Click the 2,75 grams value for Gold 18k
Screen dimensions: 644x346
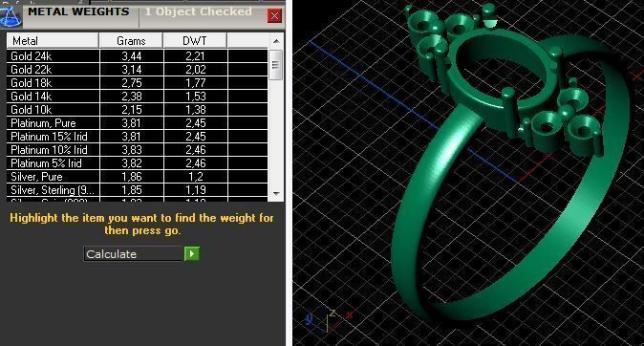coord(132,83)
